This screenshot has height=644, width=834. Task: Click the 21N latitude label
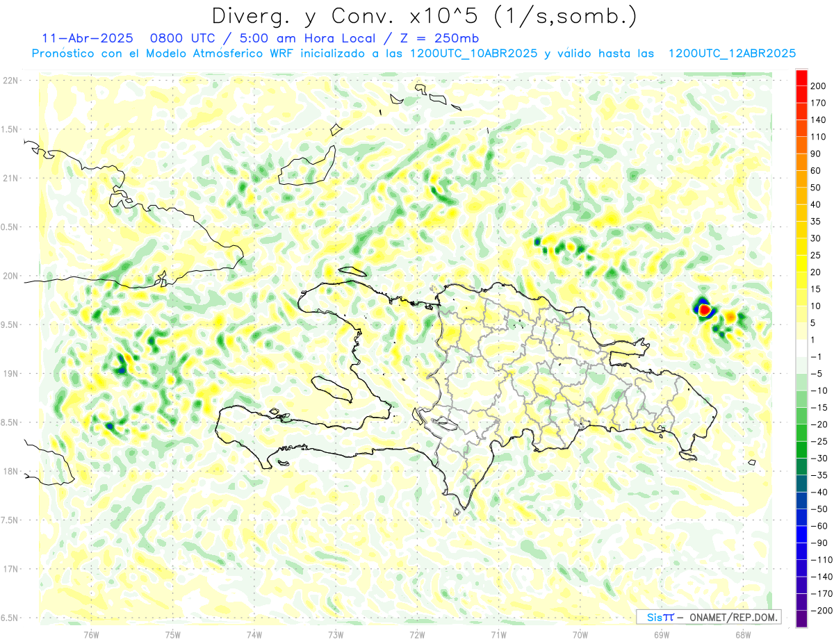(11, 178)
